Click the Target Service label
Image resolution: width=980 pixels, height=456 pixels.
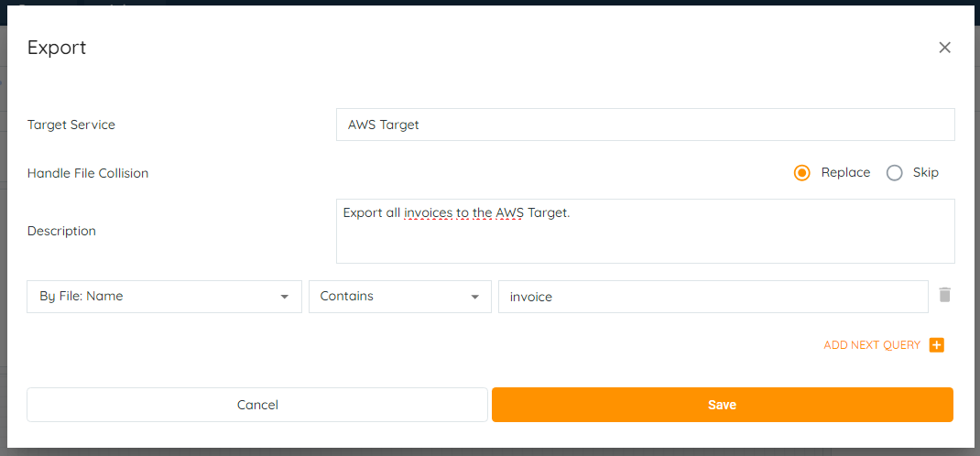coord(71,125)
